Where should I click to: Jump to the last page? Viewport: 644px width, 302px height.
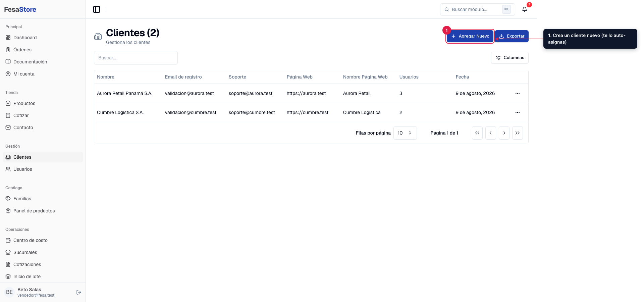pos(518,133)
